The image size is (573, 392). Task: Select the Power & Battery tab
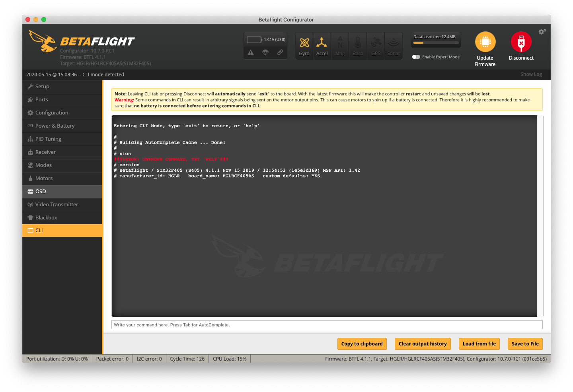[x=62, y=126]
